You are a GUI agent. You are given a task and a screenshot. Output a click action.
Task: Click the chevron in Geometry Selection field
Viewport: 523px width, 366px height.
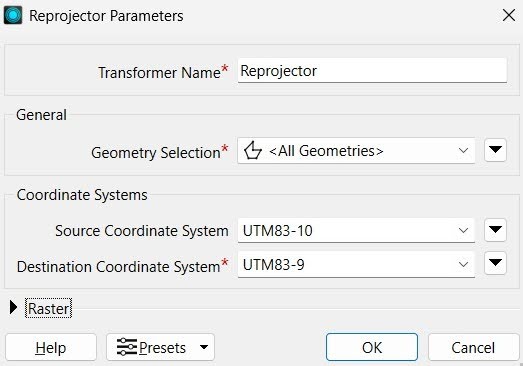point(463,150)
